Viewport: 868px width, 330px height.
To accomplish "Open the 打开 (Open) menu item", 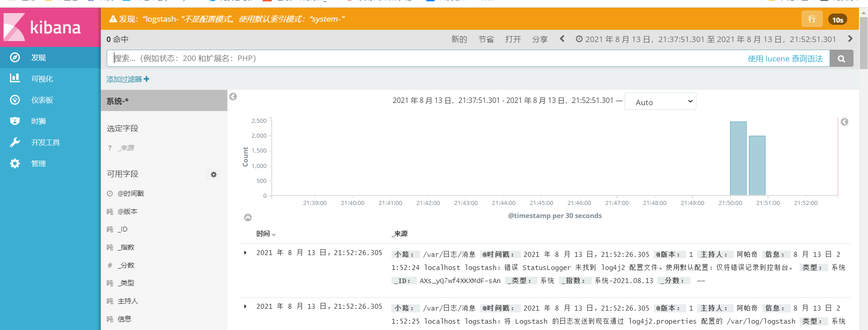I will 513,39.
